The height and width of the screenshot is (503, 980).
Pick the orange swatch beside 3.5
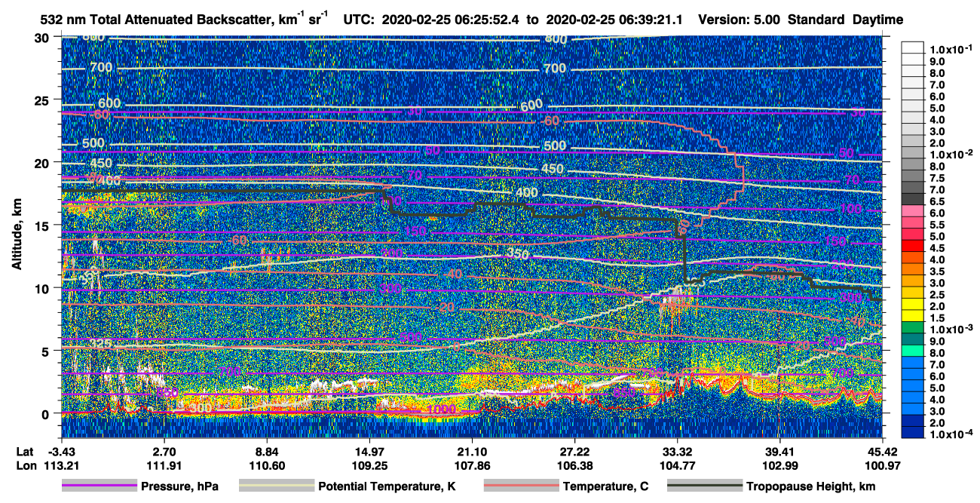[x=912, y=270]
